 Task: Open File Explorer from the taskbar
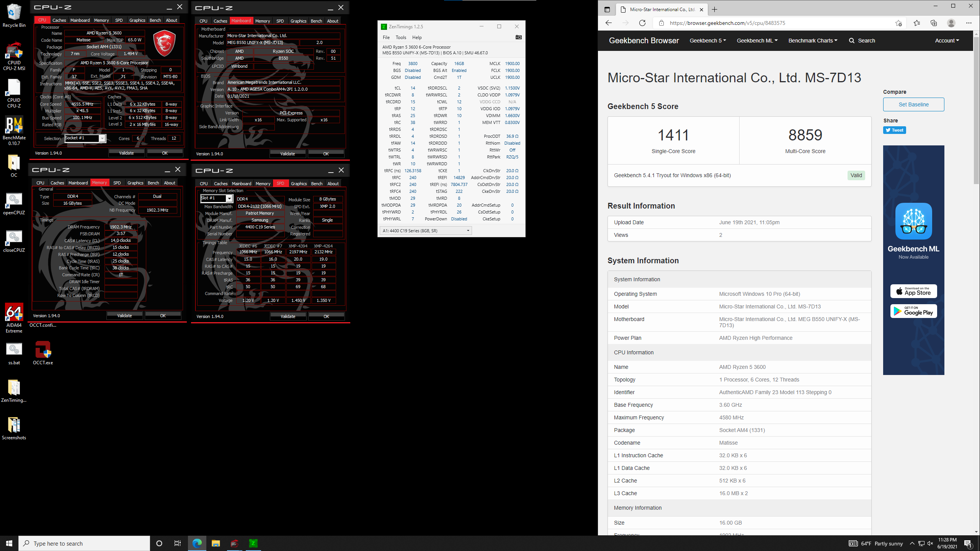coord(216,543)
